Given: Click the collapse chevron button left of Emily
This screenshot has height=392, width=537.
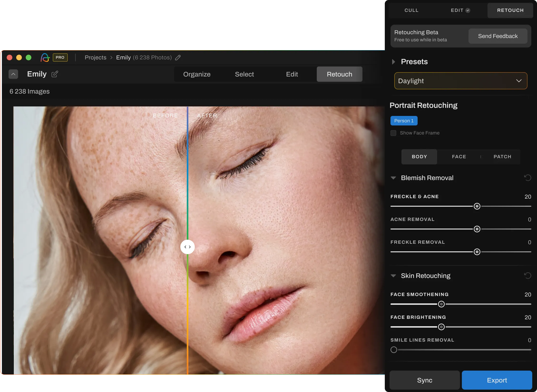Looking at the screenshot, I should pyautogui.click(x=13, y=74).
